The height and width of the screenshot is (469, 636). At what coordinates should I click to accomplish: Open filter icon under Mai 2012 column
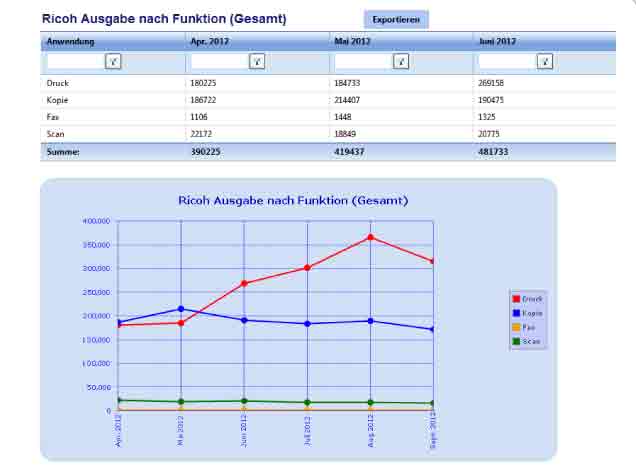[x=401, y=62]
